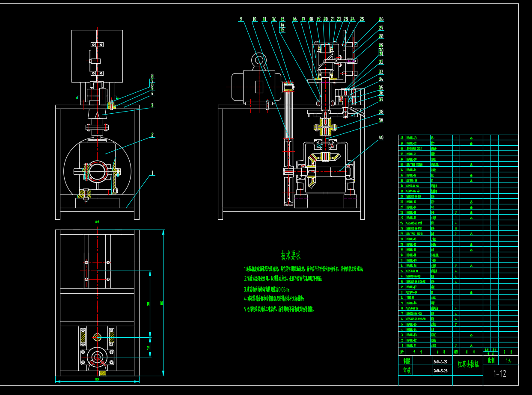Viewport: 532px width, 395px height.
Task: Click part callout number 9
Action: 241,19
